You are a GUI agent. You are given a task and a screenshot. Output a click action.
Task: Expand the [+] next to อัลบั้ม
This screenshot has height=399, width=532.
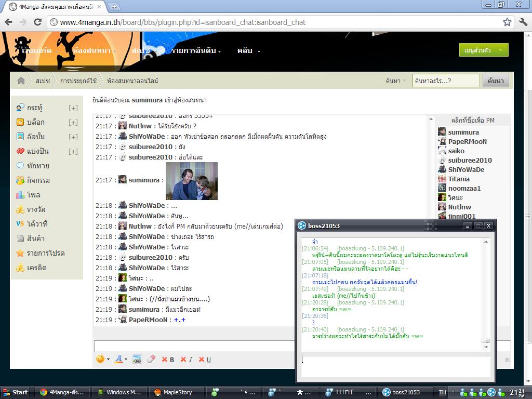click(73, 137)
